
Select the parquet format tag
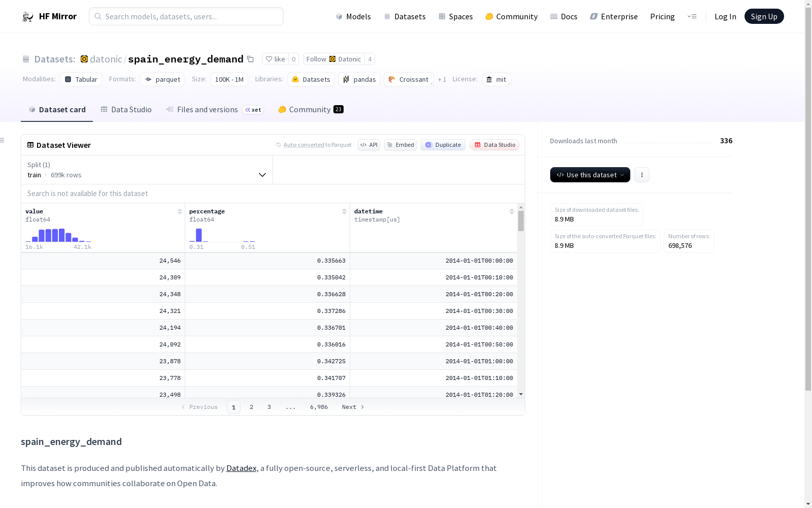(162, 79)
